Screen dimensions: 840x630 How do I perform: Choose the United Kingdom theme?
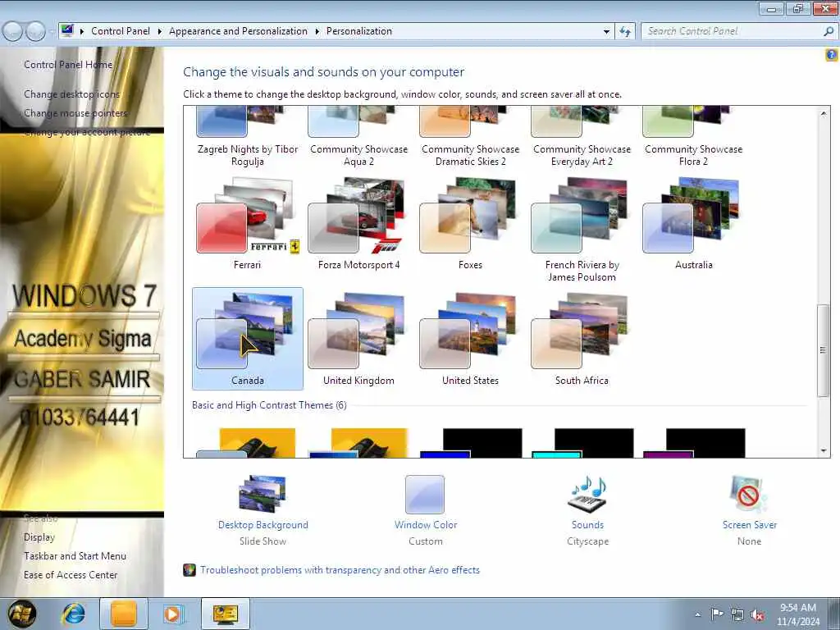(x=358, y=339)
